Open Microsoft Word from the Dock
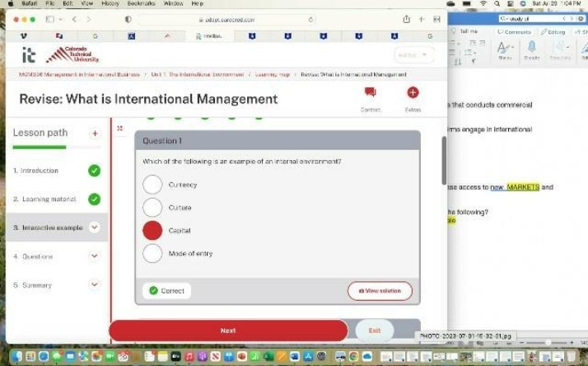 coord(295,356)
